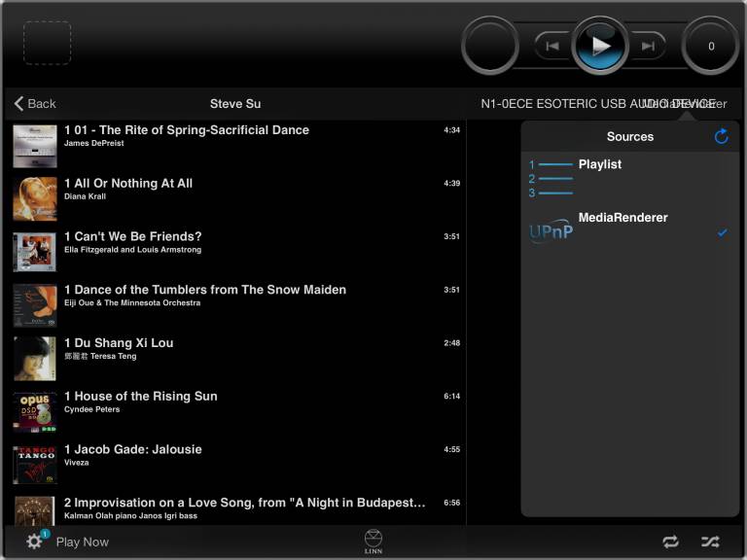This screenshot has height=560, width=747.
Task: Select the MediaRenderer source
Action: (630, 232)
